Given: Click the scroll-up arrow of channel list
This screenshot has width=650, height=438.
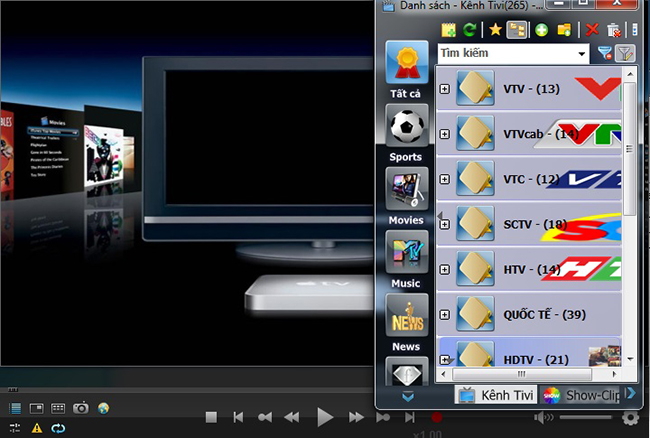Looking at the screenshot, I should (630, 74).
